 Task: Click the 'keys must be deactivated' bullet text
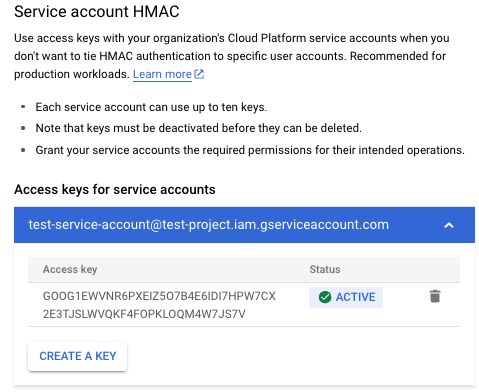198,128
